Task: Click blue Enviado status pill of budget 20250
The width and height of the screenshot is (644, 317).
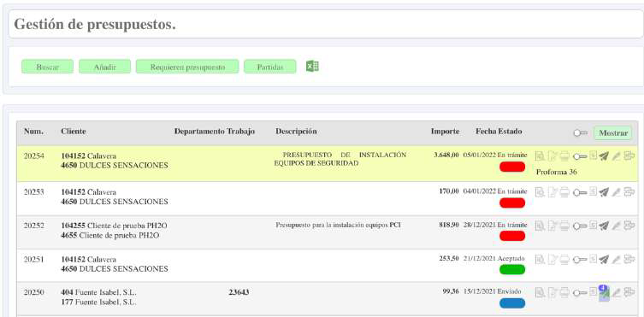Action: (512, 303)
